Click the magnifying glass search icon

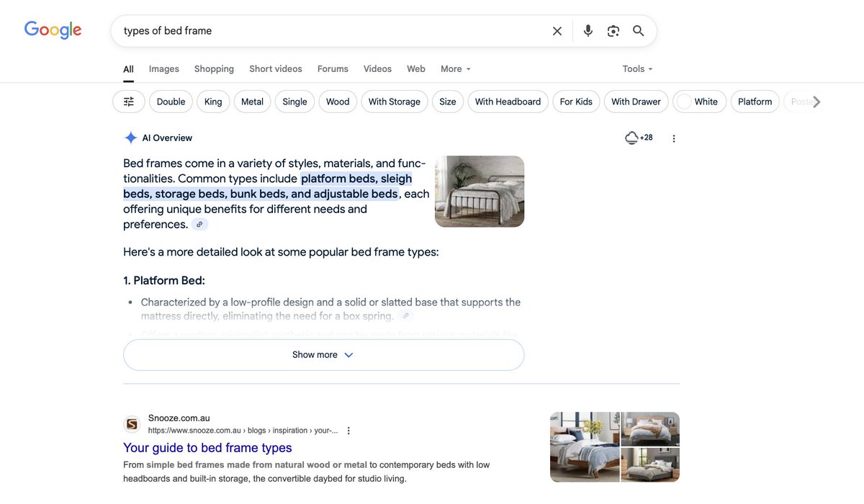(639, 31)
